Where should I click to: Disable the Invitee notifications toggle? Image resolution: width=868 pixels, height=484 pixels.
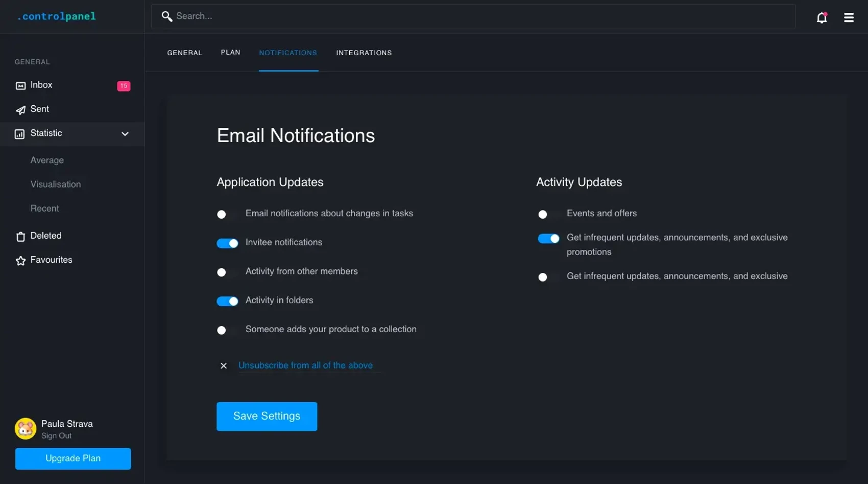point(227,243)
